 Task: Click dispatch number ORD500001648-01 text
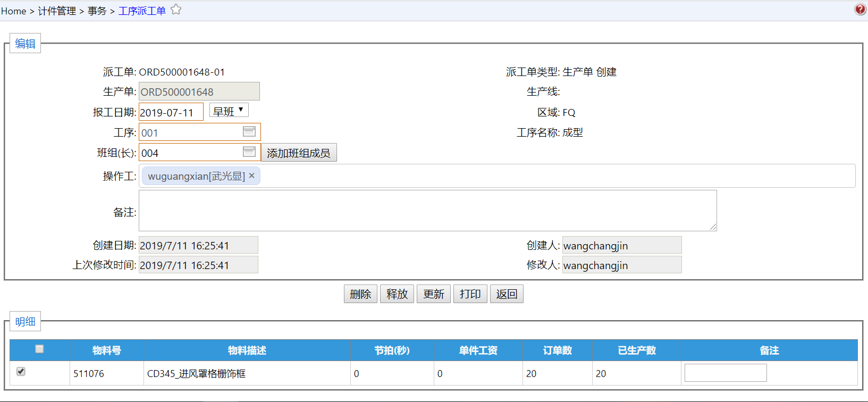tap(182, 72)
